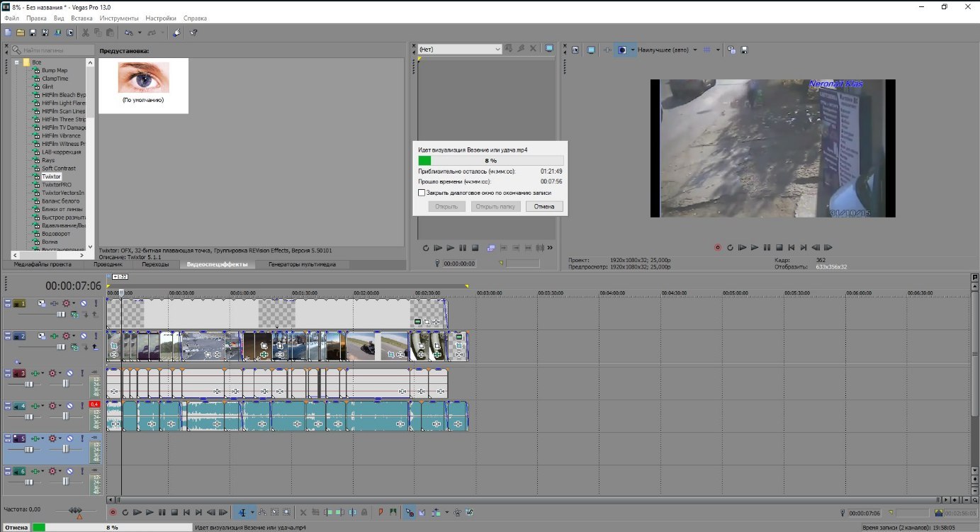Click the Отмена button in render dialog

(x=544, y=206)
